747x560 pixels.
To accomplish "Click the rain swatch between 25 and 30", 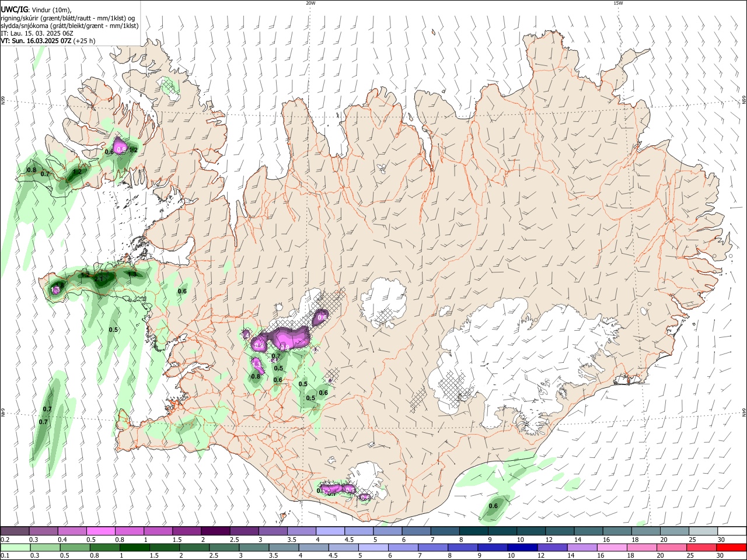I will pos(702,547).
